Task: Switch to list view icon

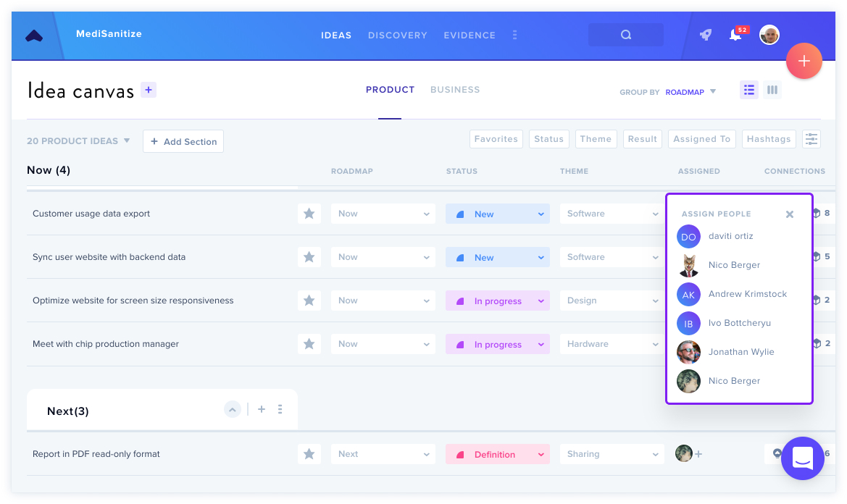Action: pos(748,90)
